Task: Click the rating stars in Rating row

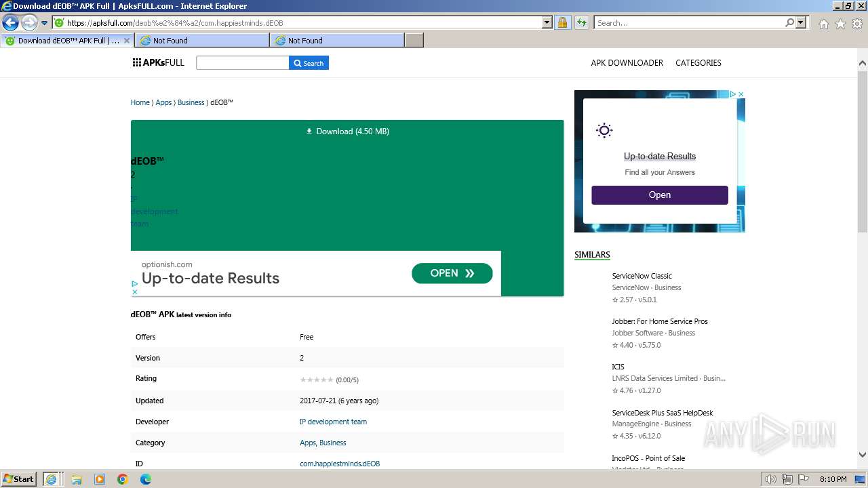Action: (x=317, y=380)
